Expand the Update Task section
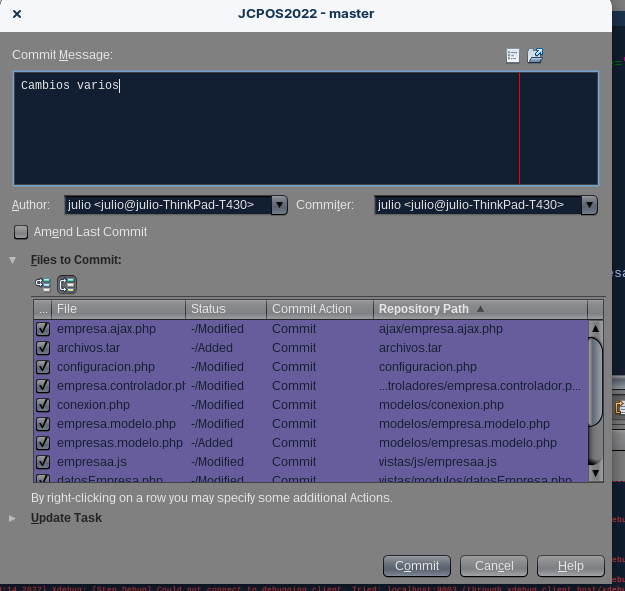Screen dimensions: 625x591 (13, 518)
